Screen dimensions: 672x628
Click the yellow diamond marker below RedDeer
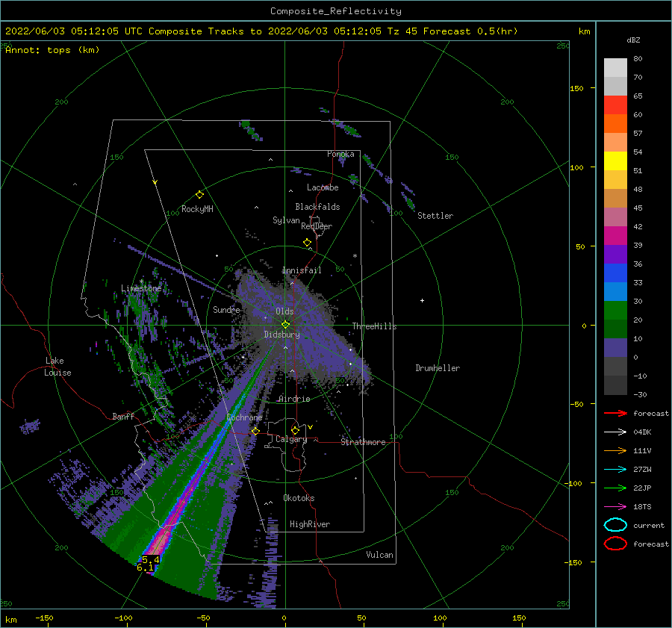point(307,243)
